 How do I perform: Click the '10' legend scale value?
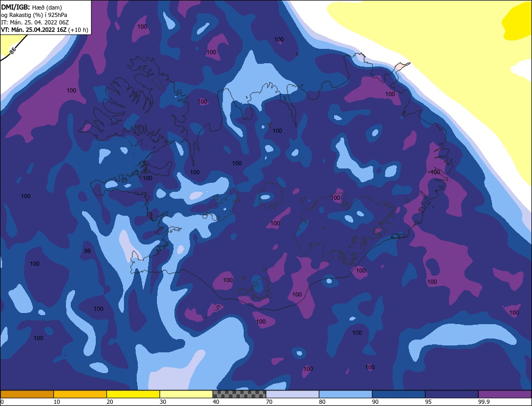[57, 402]
